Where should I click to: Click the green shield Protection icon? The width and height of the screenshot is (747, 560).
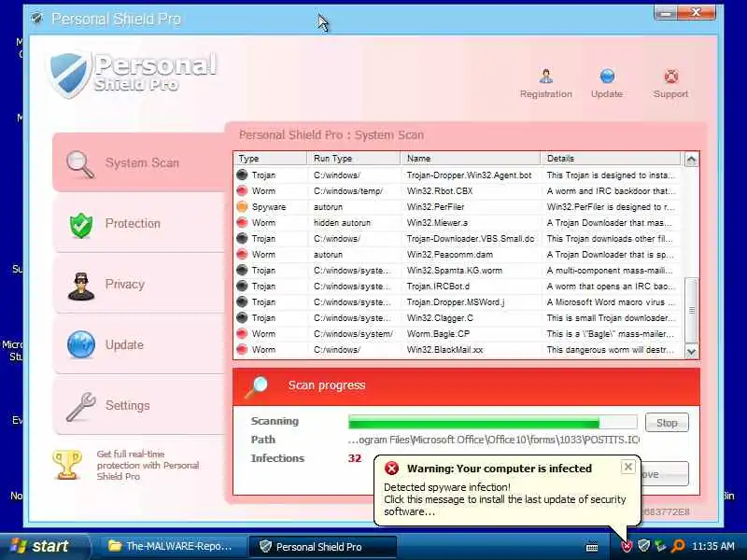point(81,225)
